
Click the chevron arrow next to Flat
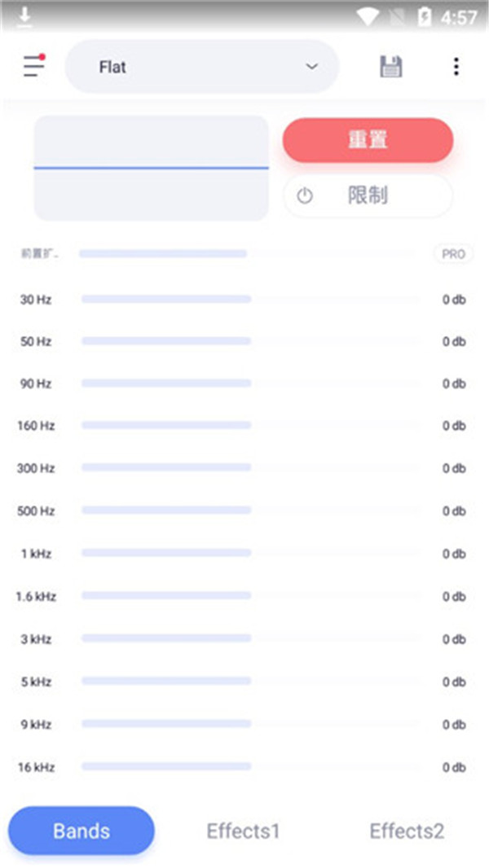[x=311, y=67]
